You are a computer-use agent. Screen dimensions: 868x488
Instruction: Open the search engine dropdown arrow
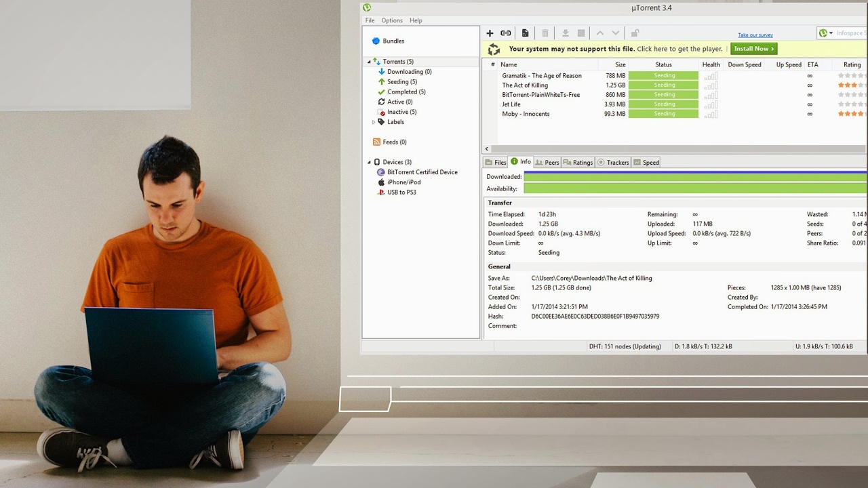830,33
